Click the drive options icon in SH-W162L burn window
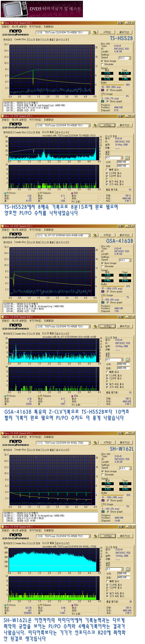Image resolution: width=145 pixels, height=644 pixels. coord(95,443)
